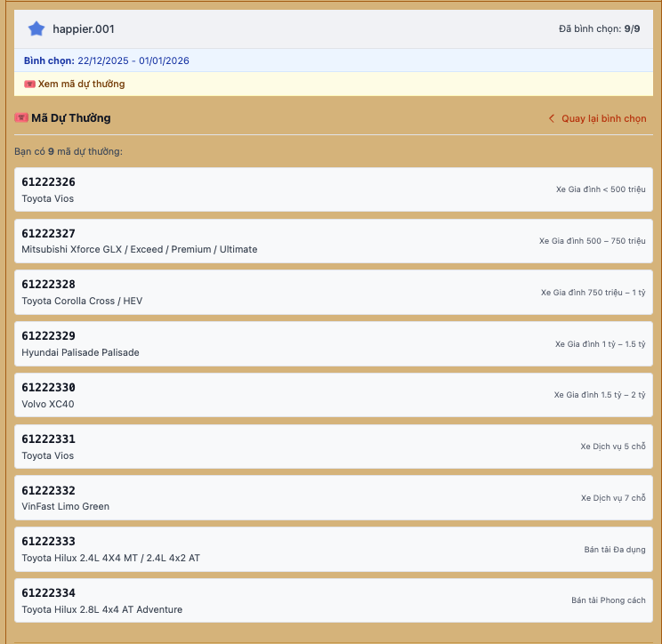The image size is (662, 644).
Task: Click category Xe Gia đình 1 tỷ – 1.5 tỷ
Action: [x=600, y=344]
